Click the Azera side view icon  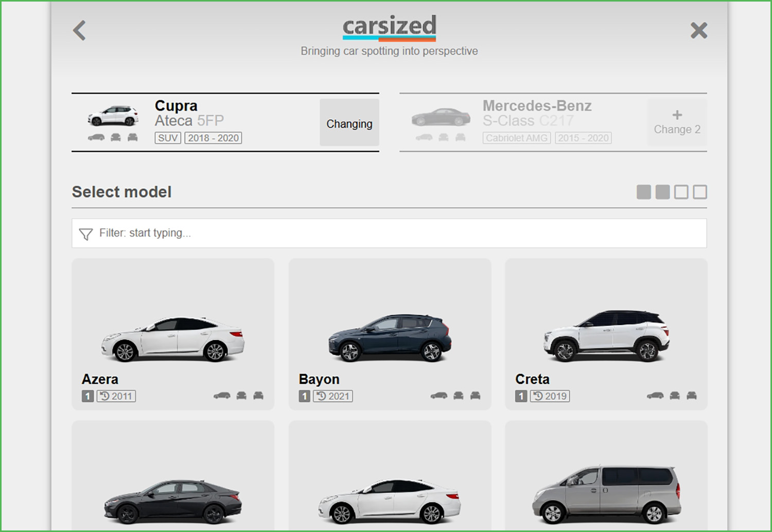point(222,396)
